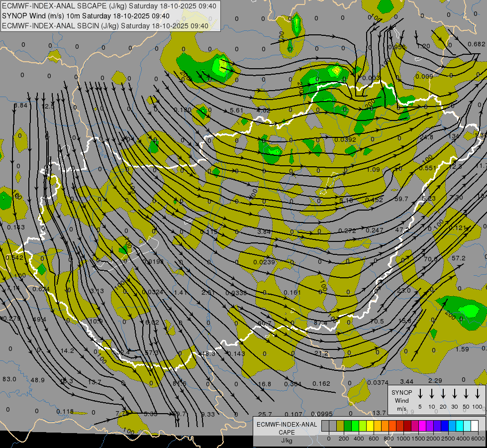The image size is (487, 448).
Task: Click the '1500' tick in CAPE legend
Action: (x=418, y=439)
